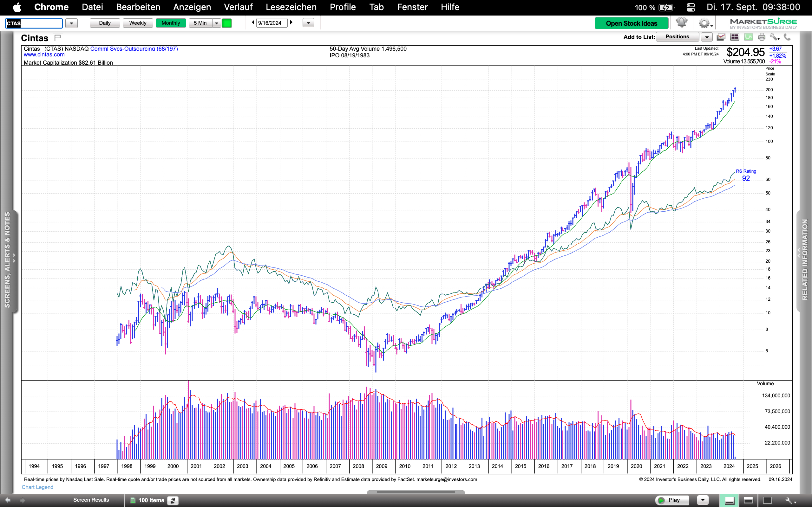Open the multi-chart grid view icon
The image size is (812, 507).
pos(735,37)
